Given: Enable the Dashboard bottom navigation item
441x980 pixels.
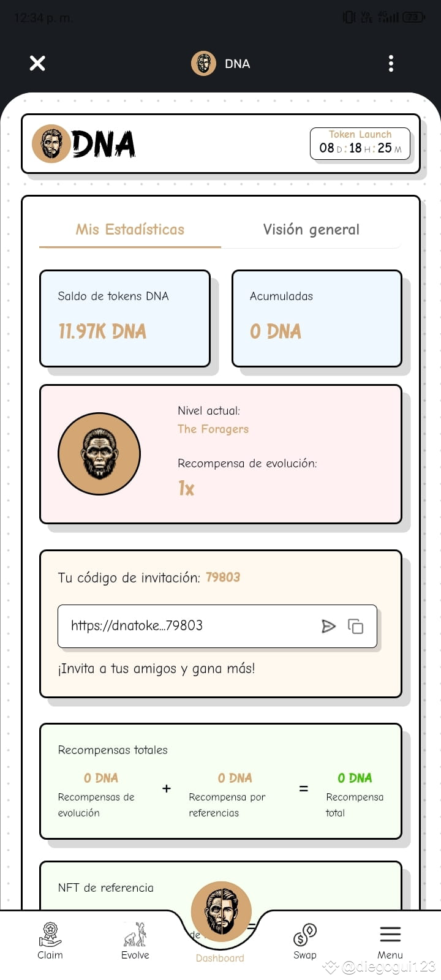Looking at the screenshot, I should click(220, 957).
